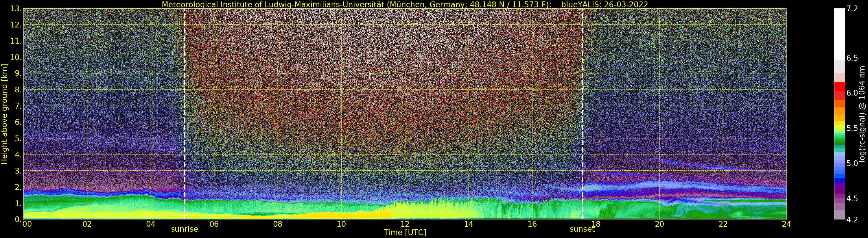Click the time axis tick label 18
868x238 pixels.
(596, 224)
